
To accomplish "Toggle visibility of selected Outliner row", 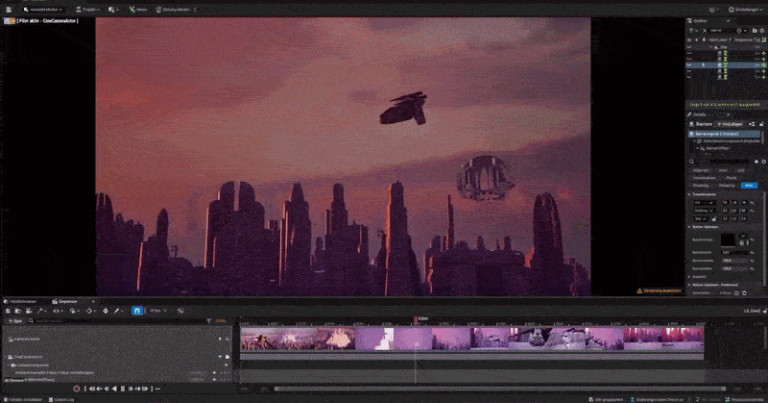I will 690,66.
